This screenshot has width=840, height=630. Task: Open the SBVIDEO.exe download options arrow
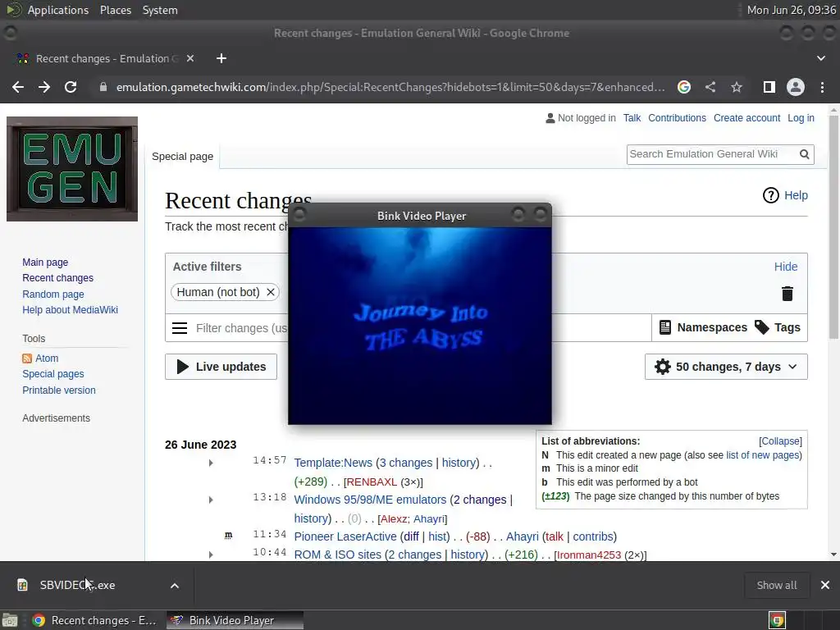[175, 586]
